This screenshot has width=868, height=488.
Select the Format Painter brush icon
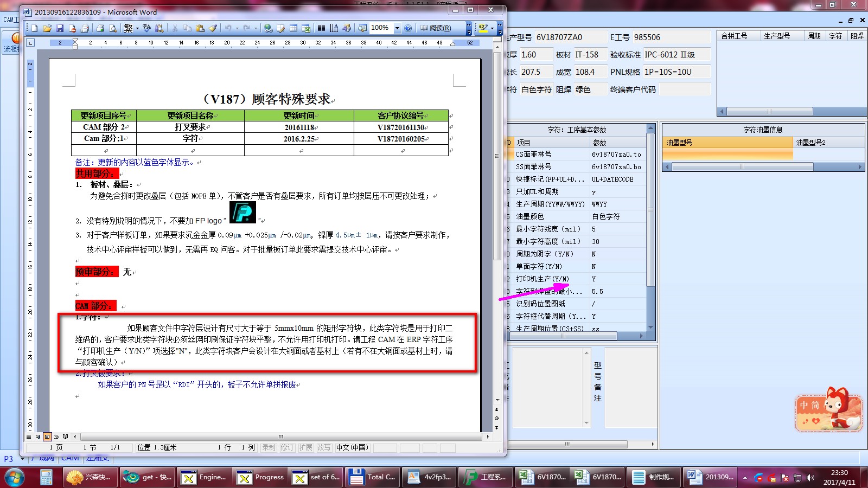click(213, 28)
